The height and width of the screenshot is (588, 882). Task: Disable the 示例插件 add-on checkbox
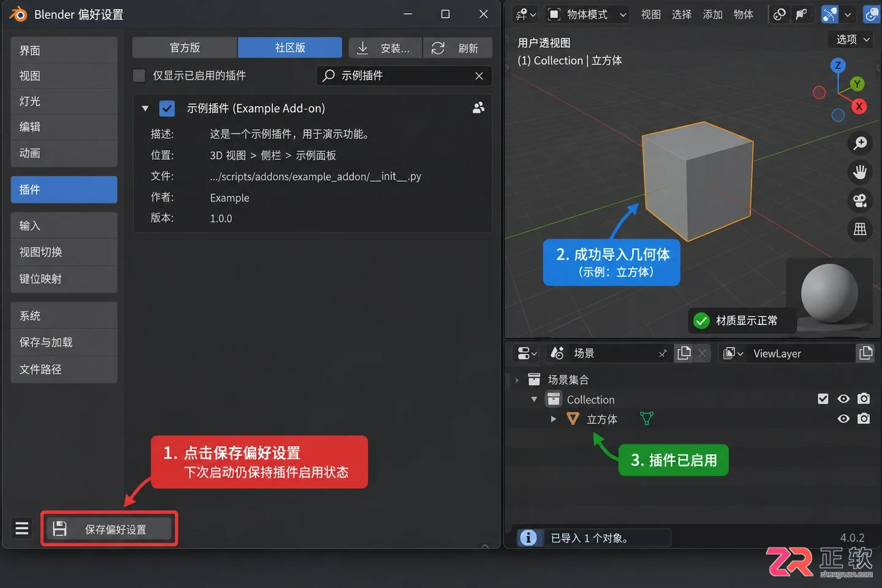click(x=167, y=108)
